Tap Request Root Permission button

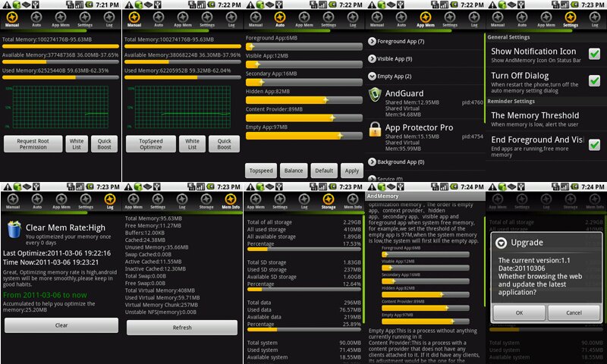tap(33, 144)
